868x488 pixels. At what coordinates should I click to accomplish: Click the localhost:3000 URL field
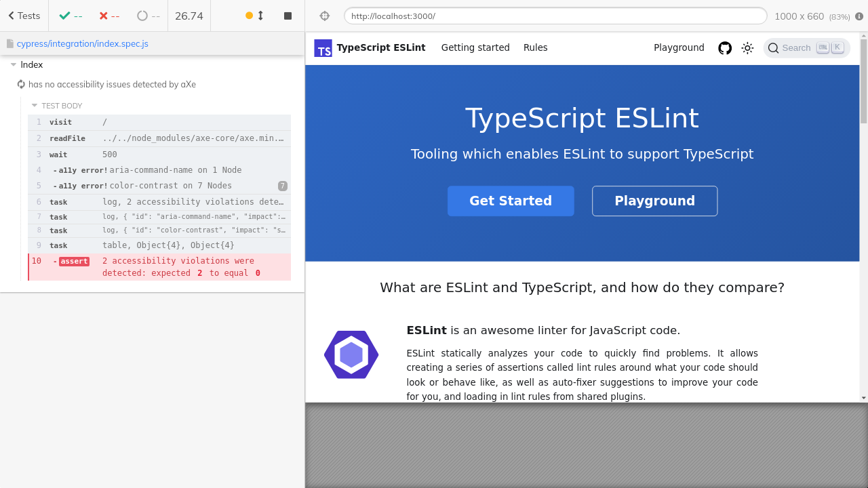555,16
